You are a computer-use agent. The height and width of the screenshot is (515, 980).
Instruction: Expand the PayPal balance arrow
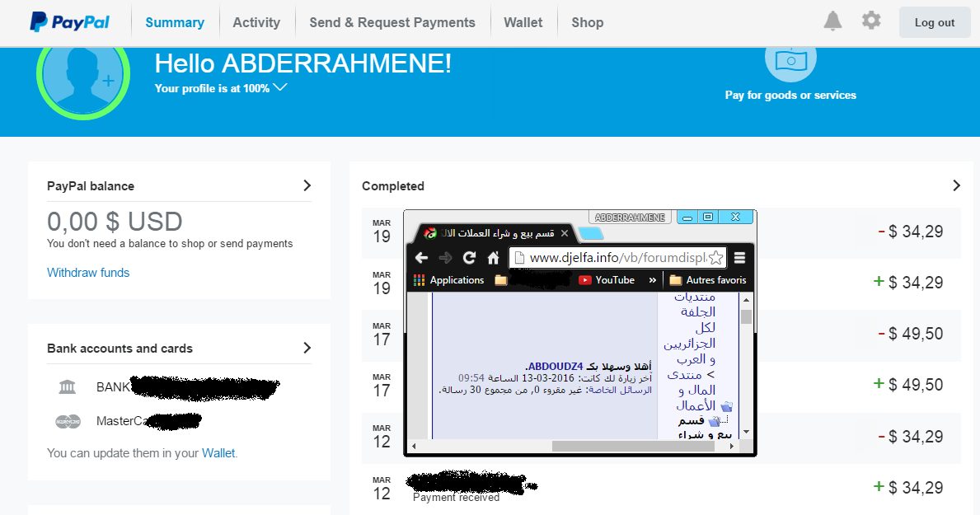pyautogui.click(x=307, y=185)
